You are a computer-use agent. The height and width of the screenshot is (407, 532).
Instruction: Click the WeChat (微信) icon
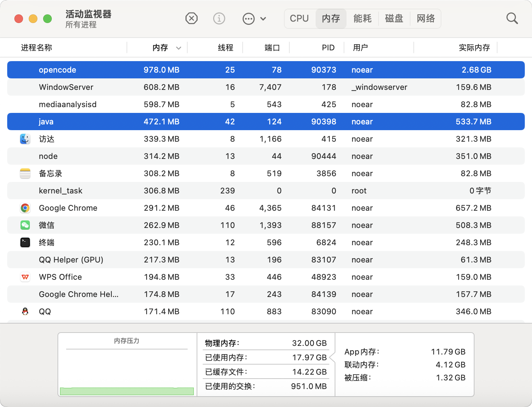[x=25, y=225]
